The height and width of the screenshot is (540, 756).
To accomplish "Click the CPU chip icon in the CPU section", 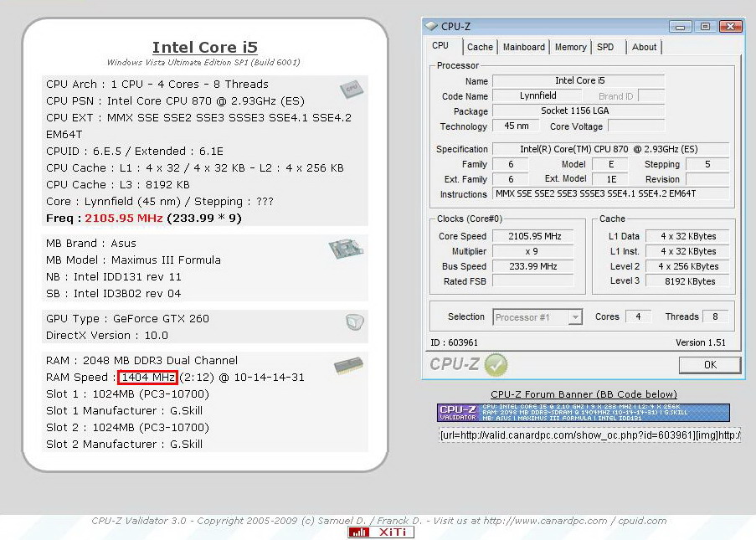I will click(x=351, y=89).
